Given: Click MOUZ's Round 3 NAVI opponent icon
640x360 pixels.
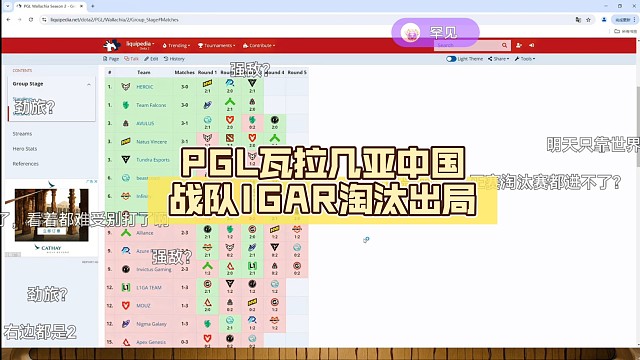Looking at the screenshot, I should click(x=252, y=302).
